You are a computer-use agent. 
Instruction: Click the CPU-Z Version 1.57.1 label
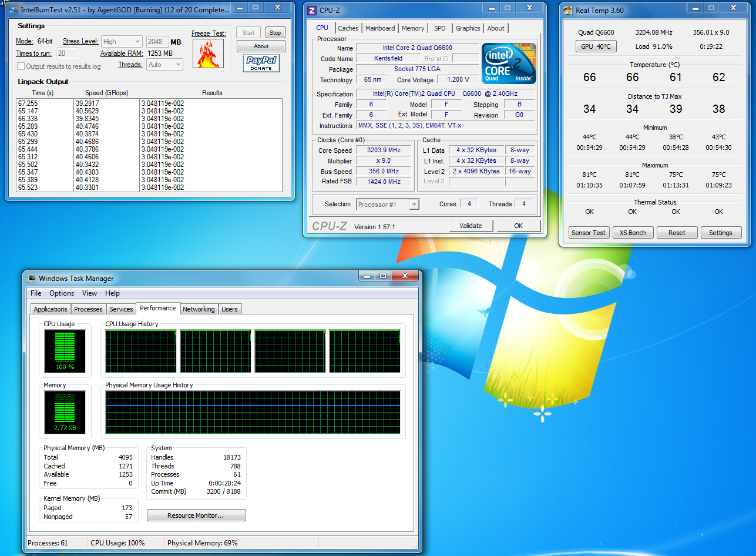(375, 227)
